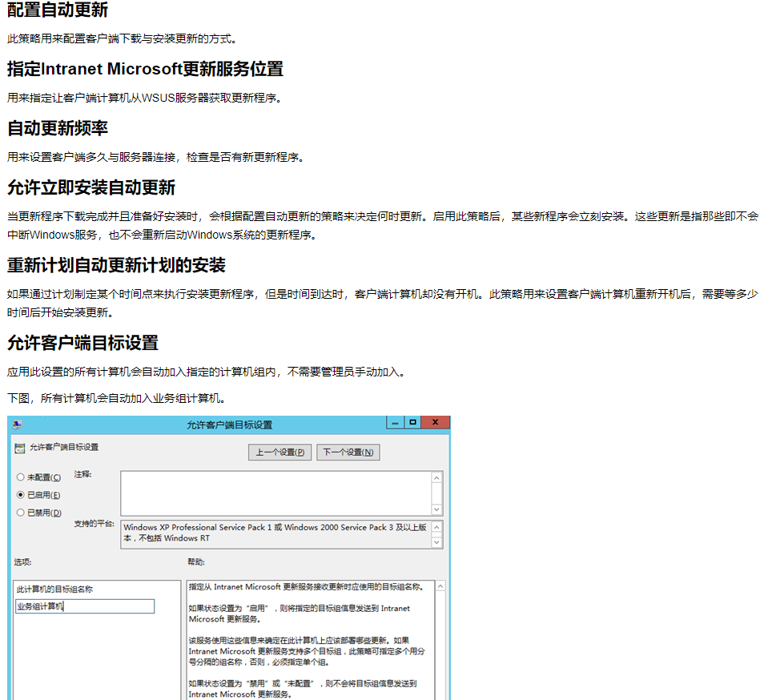Click the 业务组计算机 target group name field
760x700 pixels.
[85, 606]
